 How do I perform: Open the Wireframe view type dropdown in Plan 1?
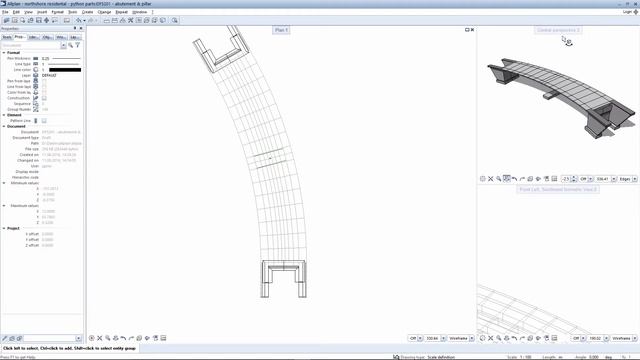click(x=472, y=338)
